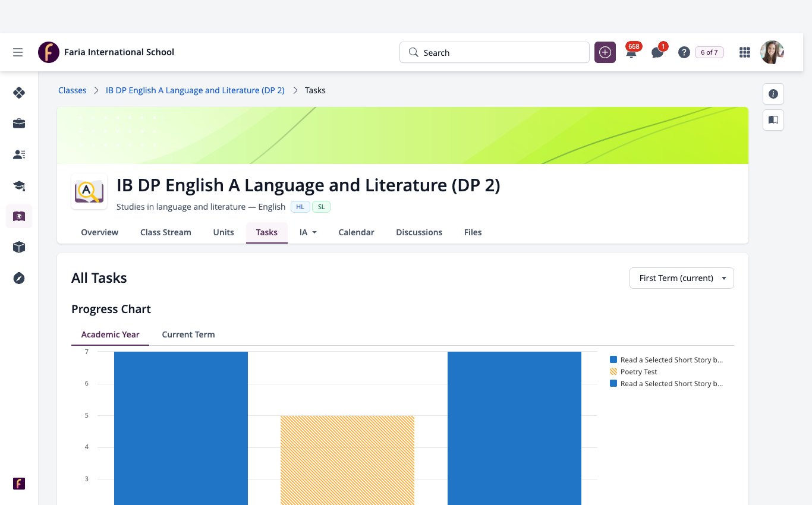
Task: Open the Class Stream tab
Action: tap(166, 232)
